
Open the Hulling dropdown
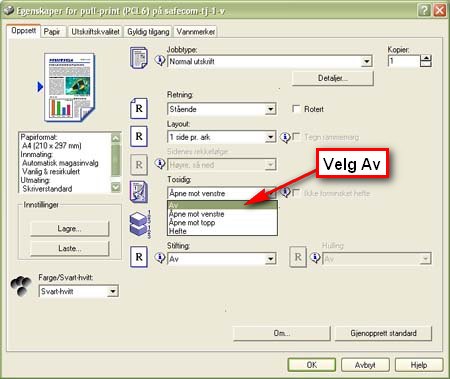(x=425, y=259)
